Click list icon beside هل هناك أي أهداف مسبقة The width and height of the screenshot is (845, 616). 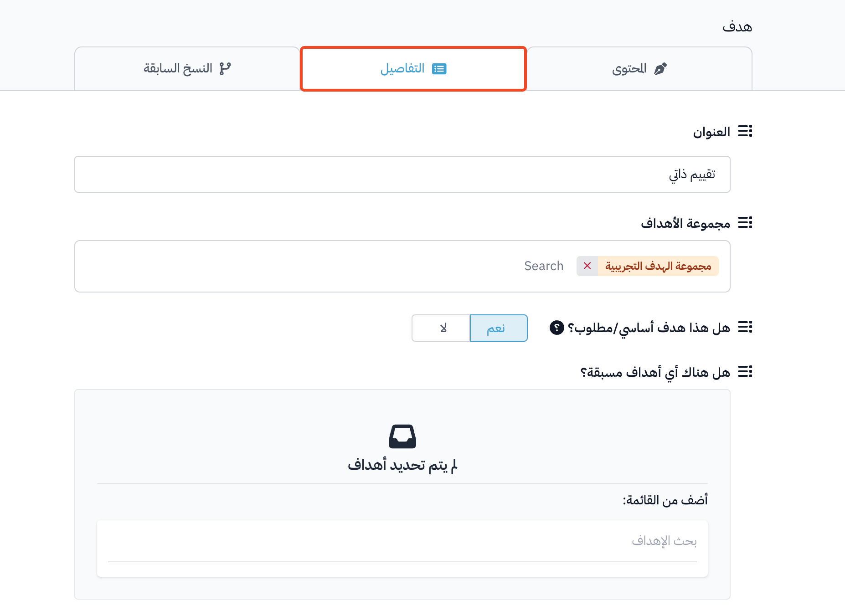[x=745, y=372]
